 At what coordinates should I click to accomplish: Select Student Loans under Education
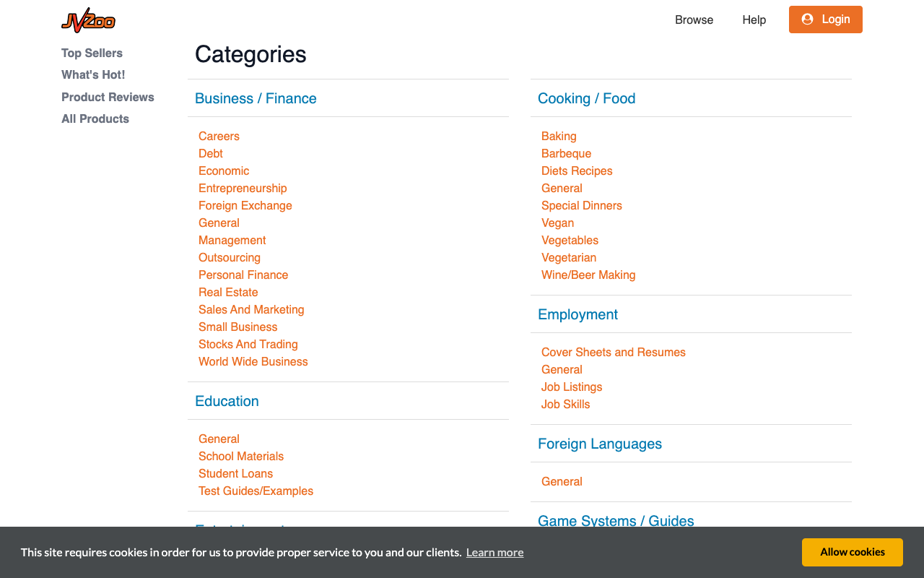pyautogui.click(x=235, y=473)
